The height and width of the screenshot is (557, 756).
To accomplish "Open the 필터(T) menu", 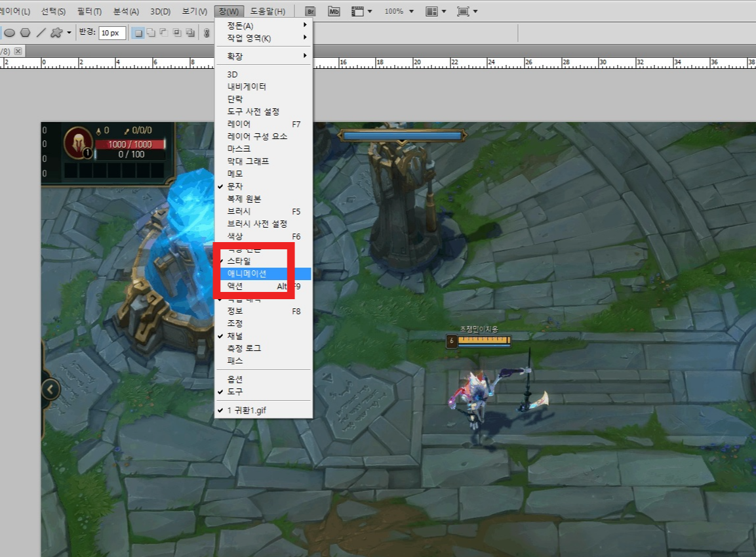I will click(89, 11).
